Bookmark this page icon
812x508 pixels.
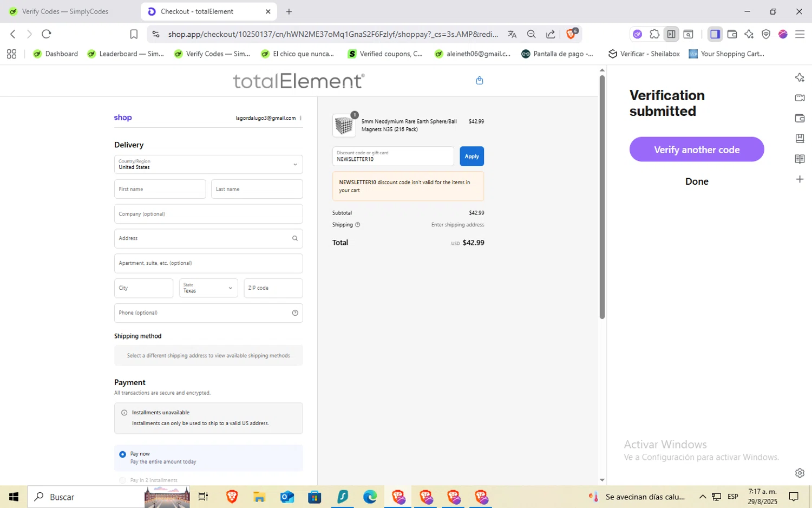134,34
